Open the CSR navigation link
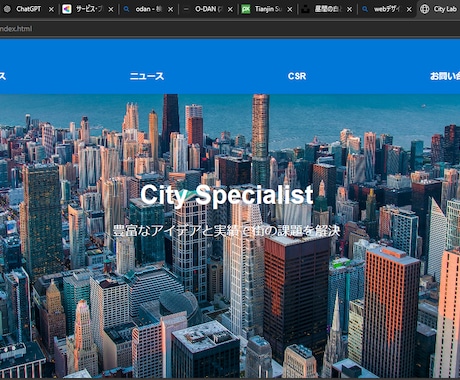460x380 pixels. (297, 76)
